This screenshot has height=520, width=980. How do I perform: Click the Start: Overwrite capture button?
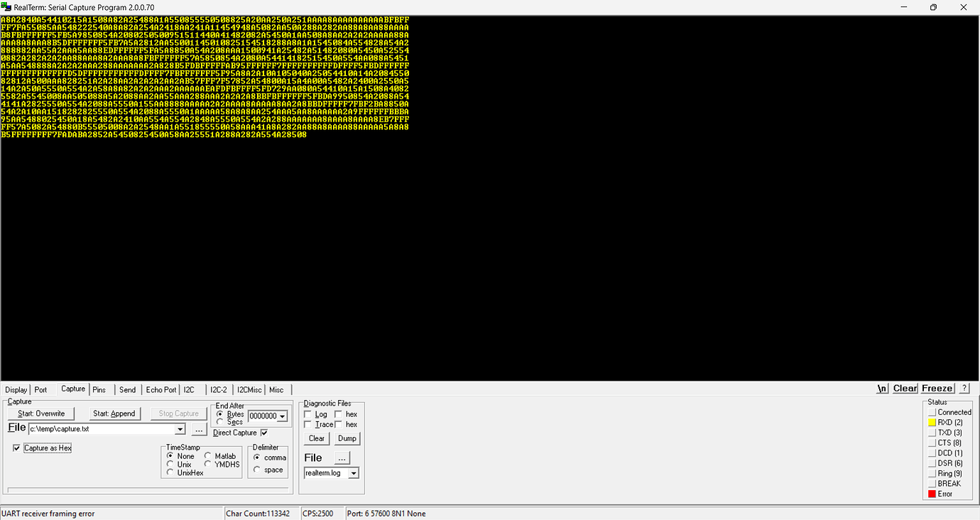pos(40,413)
